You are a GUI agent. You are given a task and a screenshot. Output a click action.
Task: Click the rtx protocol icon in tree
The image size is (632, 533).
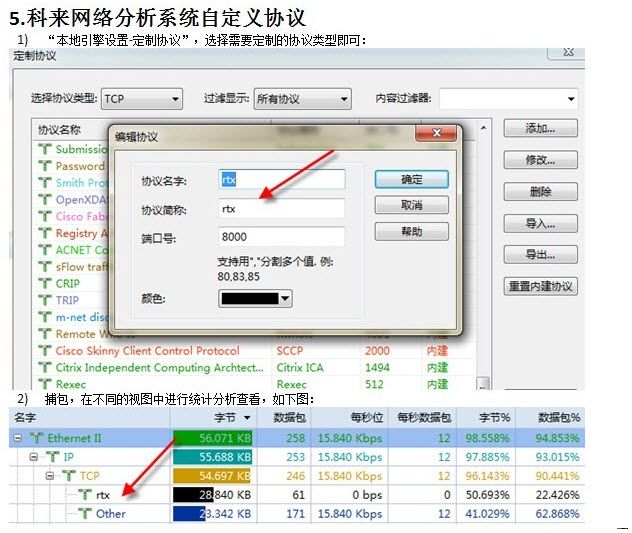[x=85, y=495]
